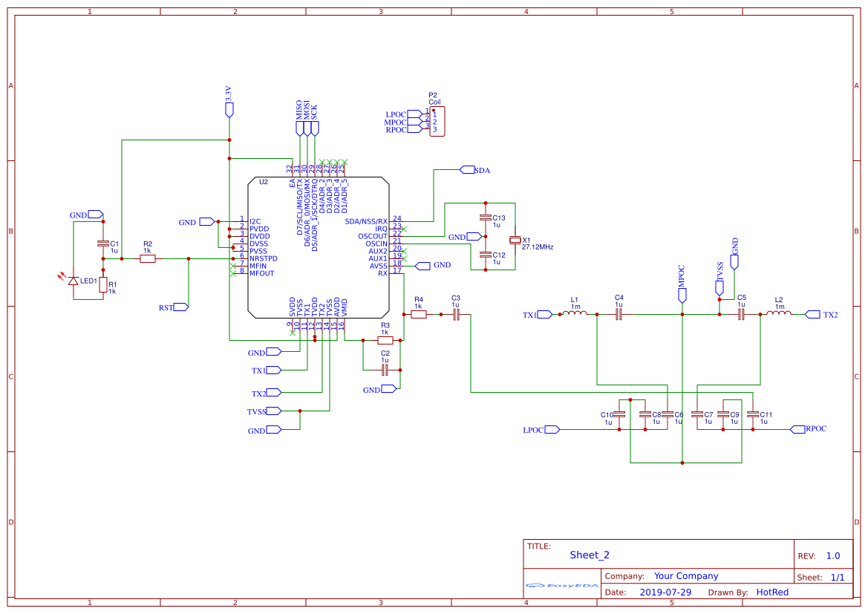Click inductor L1 symbol
Viewport: 868px width, 614px height.
[x=573, y=314]
